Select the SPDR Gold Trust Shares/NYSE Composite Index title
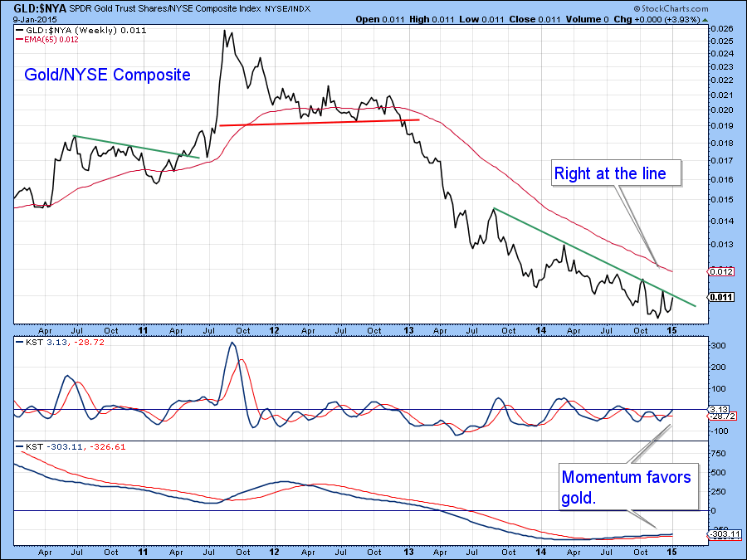The image size is (747, 560). pyautogui.click(x=165, y=8)
